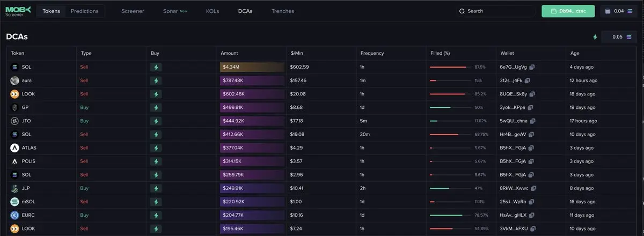Click the 5m frequency cell for JTO
The height and width of the screenshot is (236, 644).
(364, 121)
